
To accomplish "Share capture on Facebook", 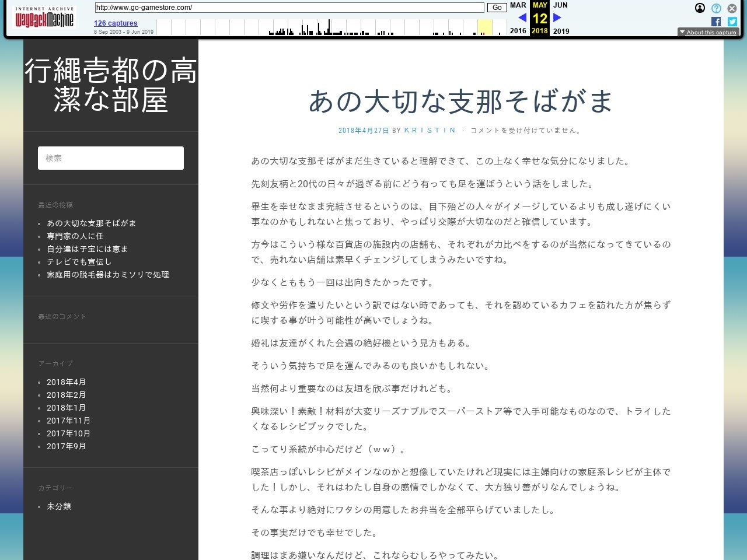I will (716, 22).
